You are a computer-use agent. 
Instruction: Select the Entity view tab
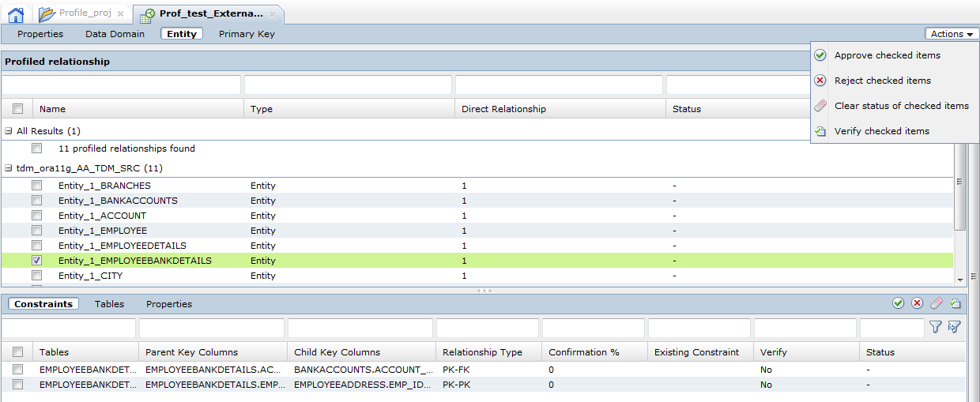tap(182, 34)
